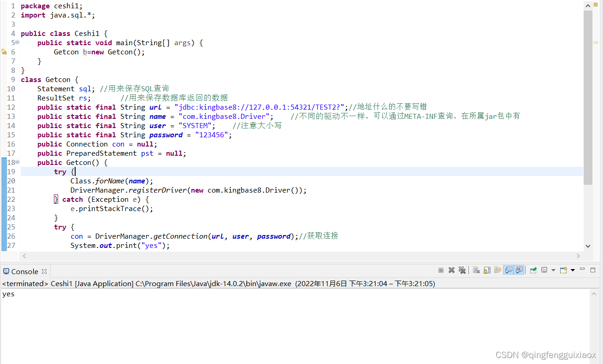Collapse the Getcon constructor fold at line 18
Screen dimensions: 603x364
[x=17, y=162]
